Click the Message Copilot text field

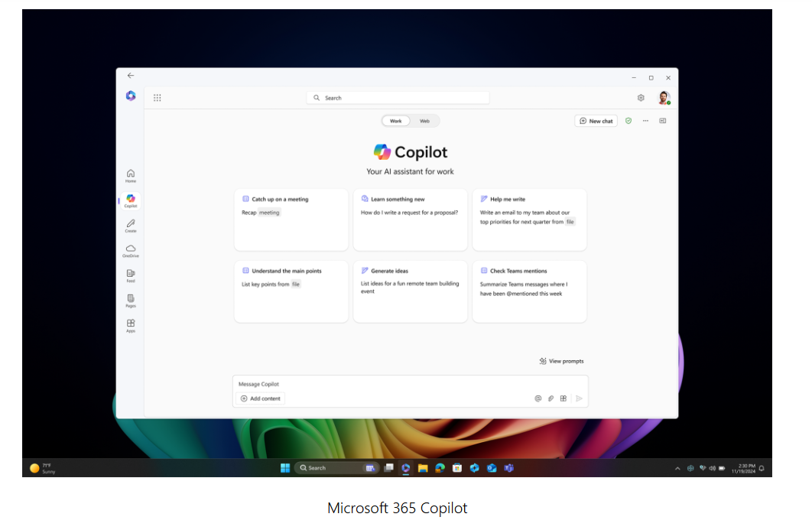coord(410,384)
